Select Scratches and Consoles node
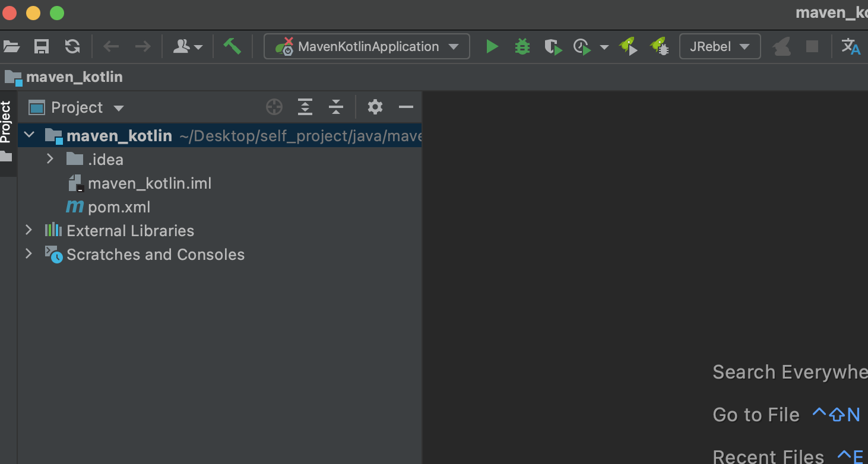Screen dimensions: 868x464 click(145, 255)
